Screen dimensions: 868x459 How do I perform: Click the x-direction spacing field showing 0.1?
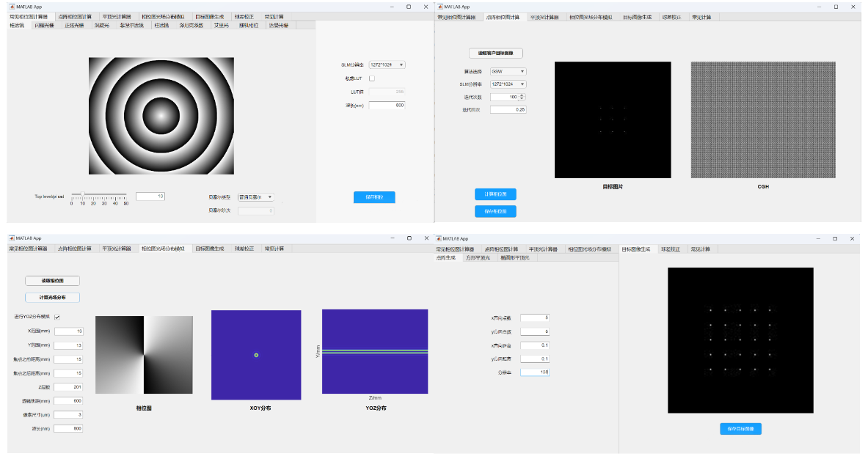pos(535,345)
